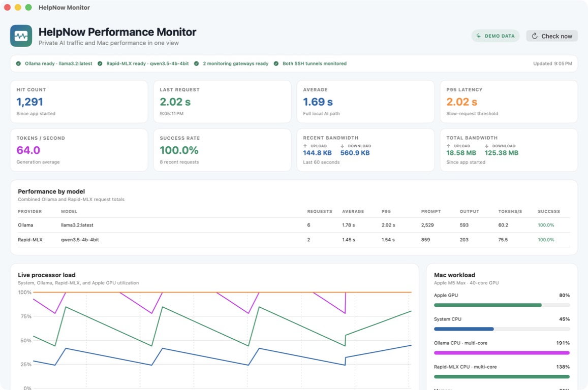Viewport: 588px width, 390px height.
Task: Click the DEMO DATA badge
Action: (x=496, y=36)
